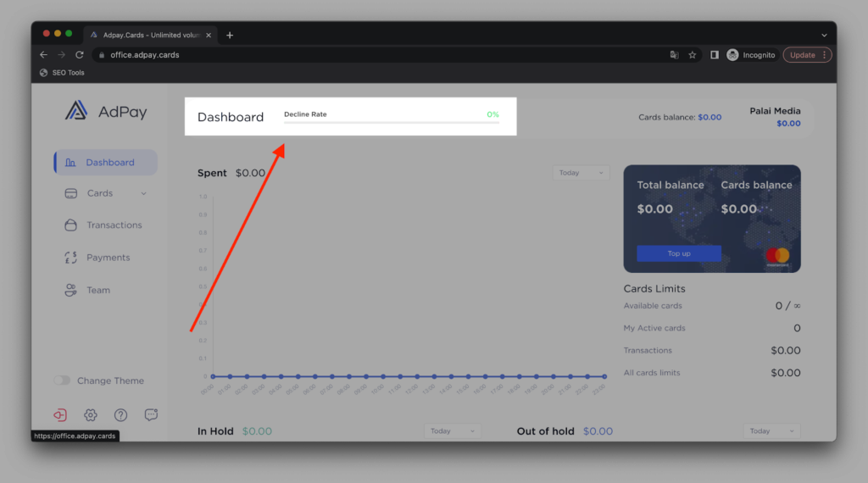Toggle the Change Theme switch
868x483 pixels.
[62, 380]
